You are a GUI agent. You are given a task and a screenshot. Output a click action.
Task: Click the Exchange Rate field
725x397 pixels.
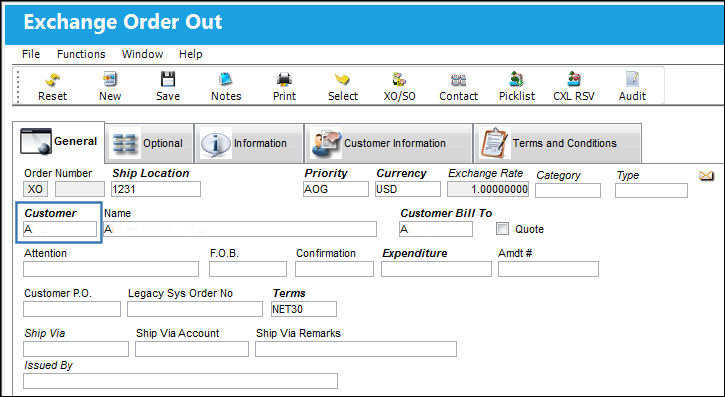click(x=488, y=189)
